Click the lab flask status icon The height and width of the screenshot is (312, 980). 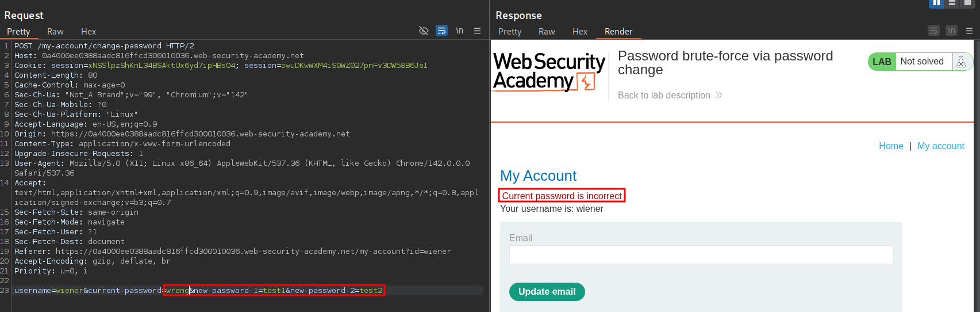pyautogui.click(x=960, y=62)
